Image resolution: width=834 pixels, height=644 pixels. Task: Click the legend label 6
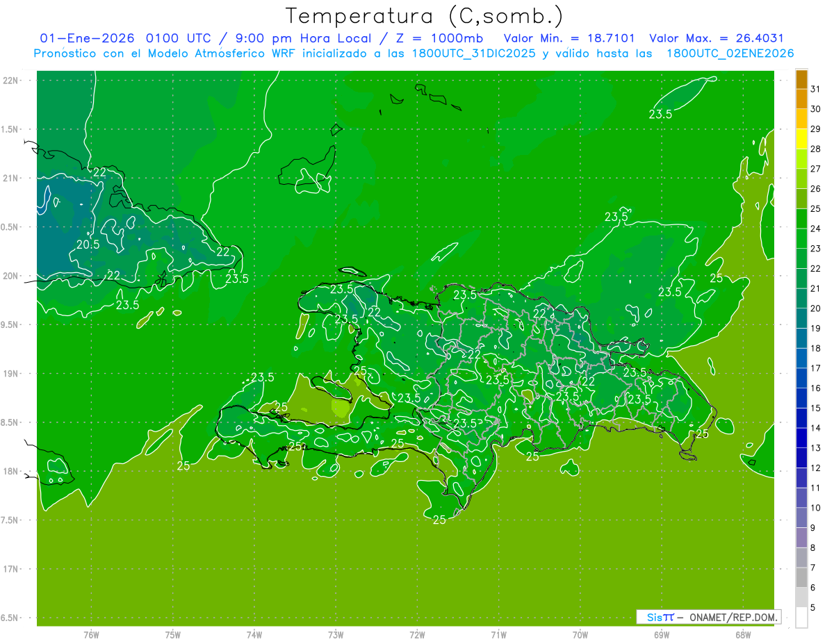tap(813, 588)
